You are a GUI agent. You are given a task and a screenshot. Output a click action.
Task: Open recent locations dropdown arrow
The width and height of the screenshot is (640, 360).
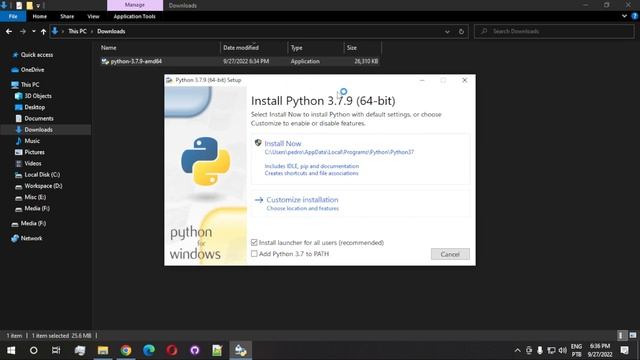pyautogui.click(x=33, y=31)
